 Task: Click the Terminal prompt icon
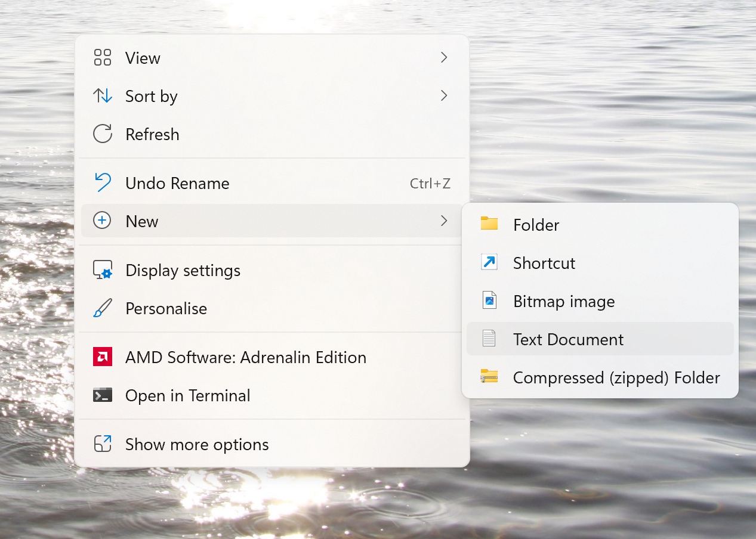(103, 395)
